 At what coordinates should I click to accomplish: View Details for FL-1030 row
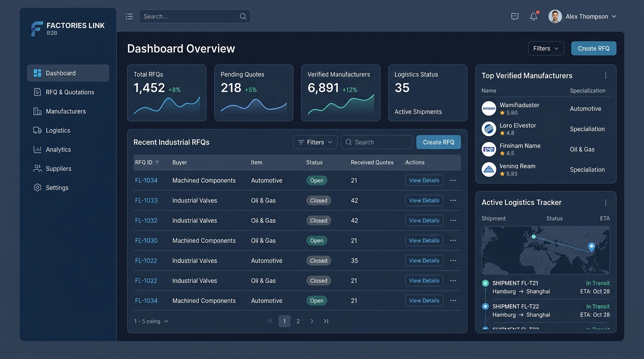coord(424,241)
